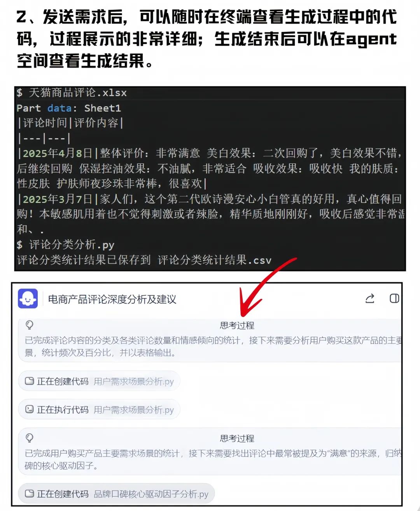Open the 用户需求场景分析.py creating-code chip
This screenshot has width=420, height=511.
(99, 381)
